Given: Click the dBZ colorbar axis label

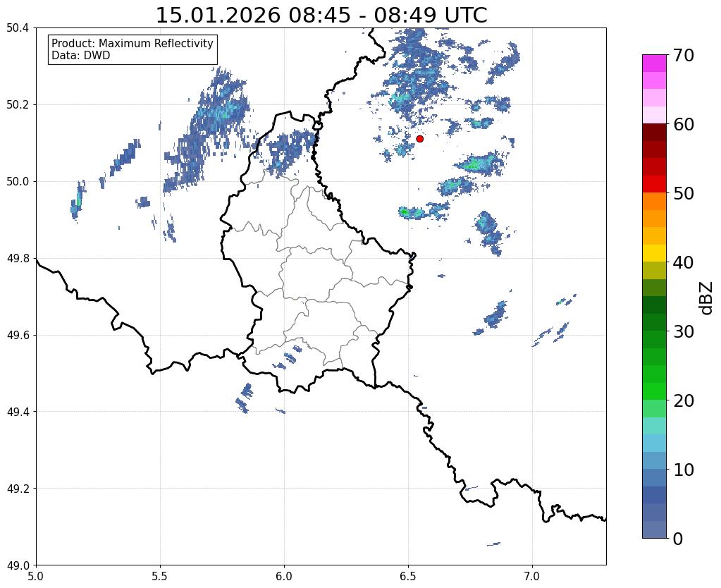Looking at the screenshot, I should 707,298.
